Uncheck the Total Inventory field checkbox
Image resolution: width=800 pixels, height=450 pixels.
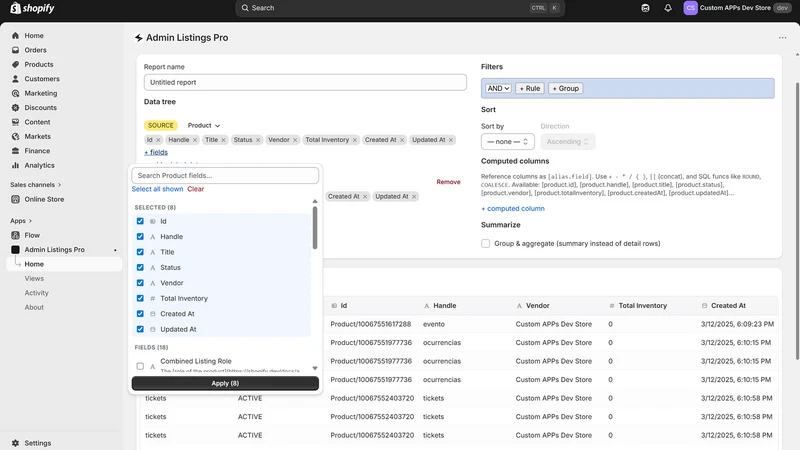pyautogui.click(x=140, y=298)
